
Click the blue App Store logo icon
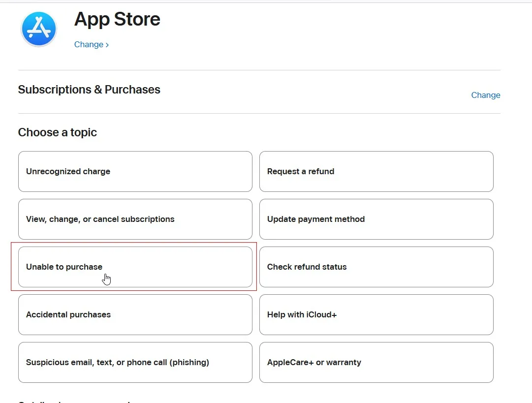pos(39,29)
